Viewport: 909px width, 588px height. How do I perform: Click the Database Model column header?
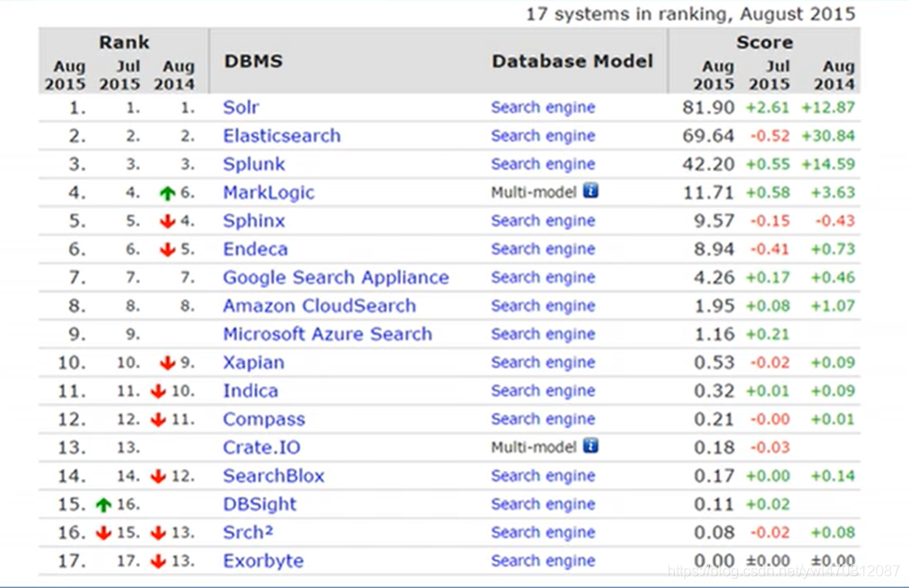(x=572, y=61)
